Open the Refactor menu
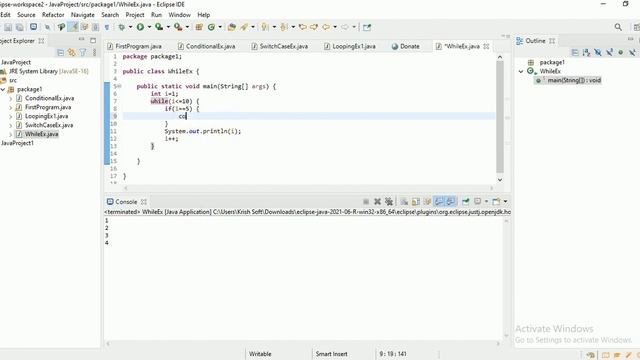The image size is (640, 360). (x=53, y=15)
